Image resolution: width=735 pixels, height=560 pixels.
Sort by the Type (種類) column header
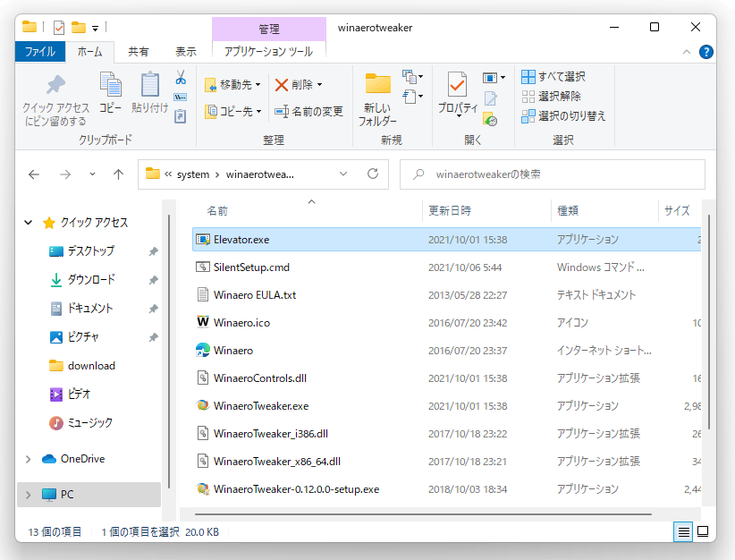pos(605,210)
